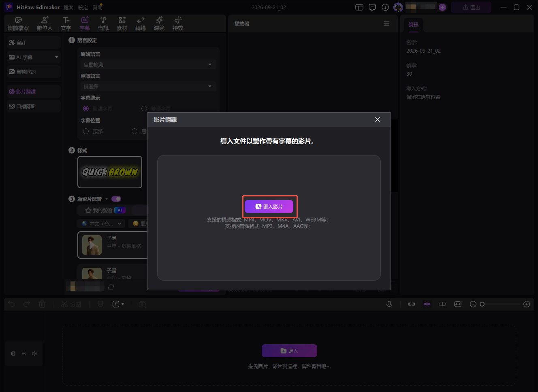The image size is (538, 392).
Task: Open the 媒體檔案 media tab
Action: point(18,24)
